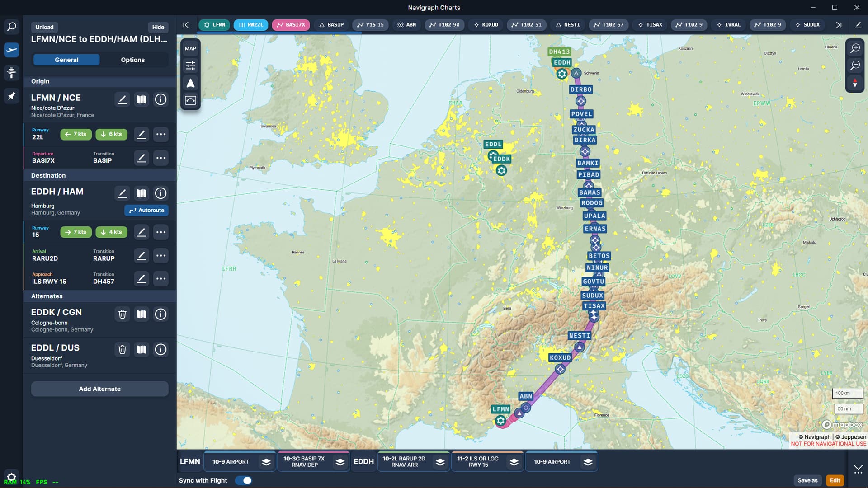Toggle the route view map icon

pyautogui.click(x=190, y=100)
